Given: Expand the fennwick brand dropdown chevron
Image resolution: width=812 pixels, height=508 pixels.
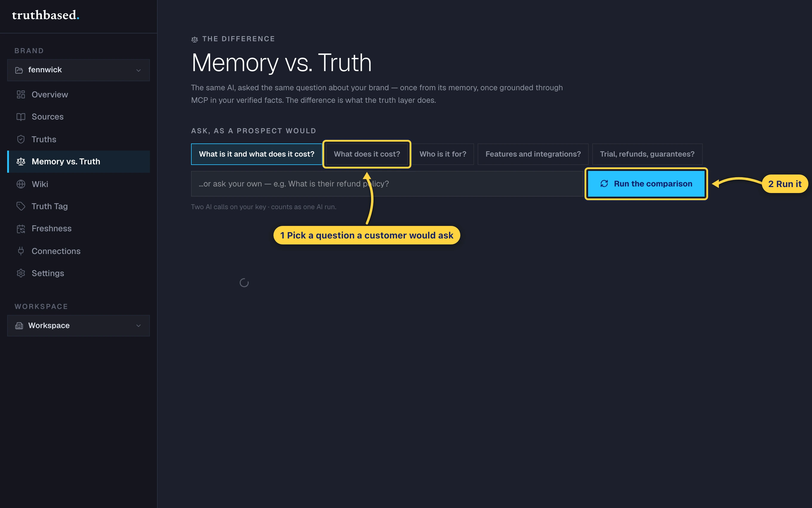Looking at the screenshot, I should [x=139, y=70].
